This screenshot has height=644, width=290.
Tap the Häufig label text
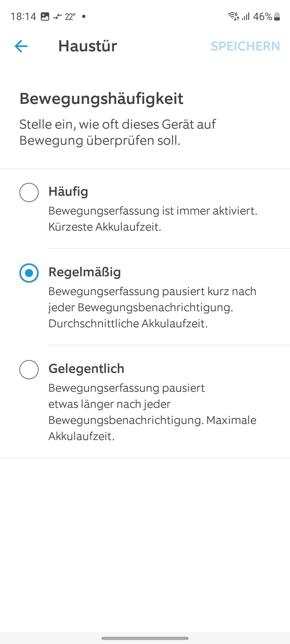pyautogui.click(x=69, y=192)
